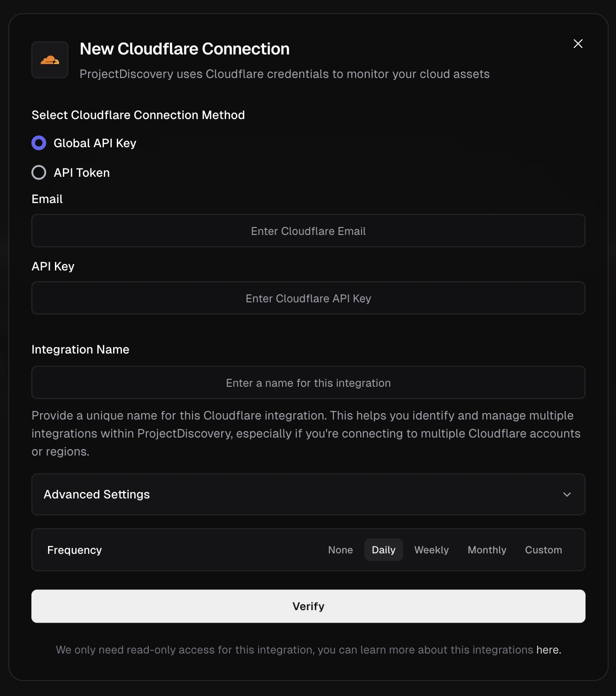Viewport: 616px width, 696px height.
Task: Close the New Cloudflare Connection dialog
Action: (x=578, y=43)
